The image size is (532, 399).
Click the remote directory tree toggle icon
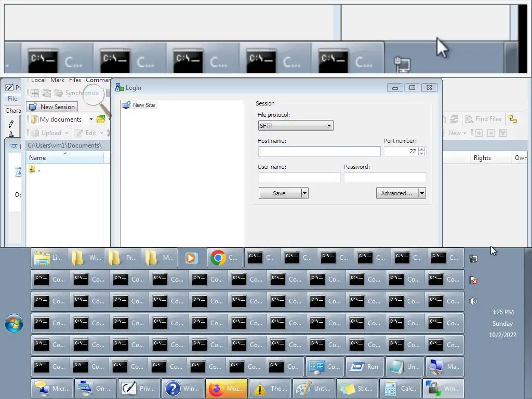coord(513,119)
